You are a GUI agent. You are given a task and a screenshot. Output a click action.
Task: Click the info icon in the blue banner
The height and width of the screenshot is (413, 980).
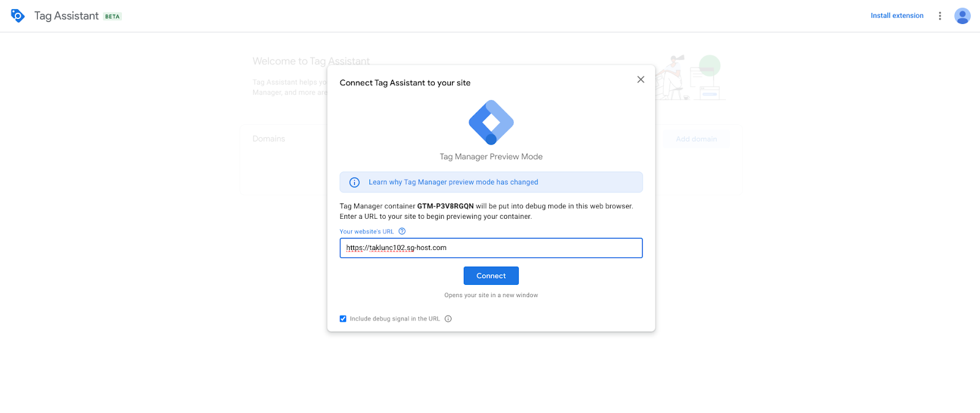coord(355,183)
